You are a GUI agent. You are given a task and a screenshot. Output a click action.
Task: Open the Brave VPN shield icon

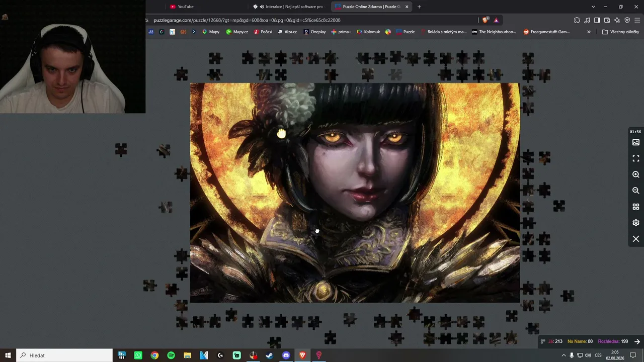point(627,20)
